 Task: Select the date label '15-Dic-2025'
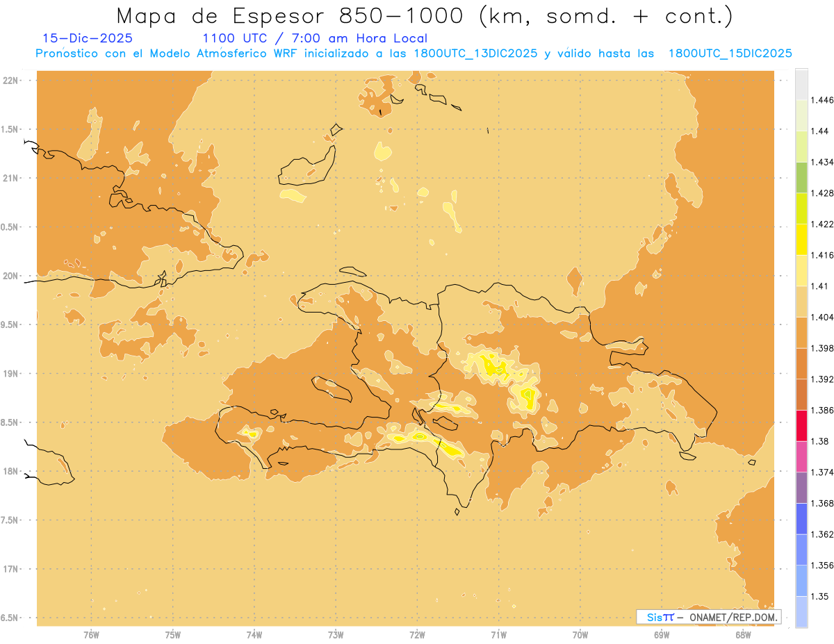click(x=88, y=39)
